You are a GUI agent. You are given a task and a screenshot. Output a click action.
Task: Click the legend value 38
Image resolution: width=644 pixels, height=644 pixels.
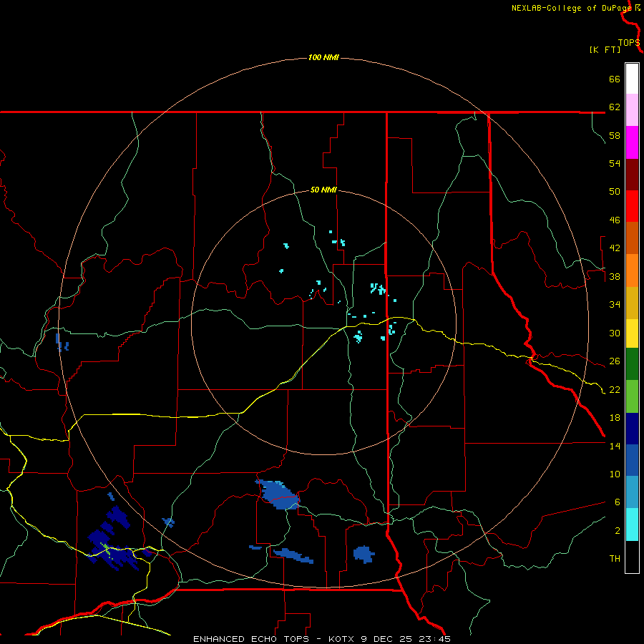click(x=615, y=276)
